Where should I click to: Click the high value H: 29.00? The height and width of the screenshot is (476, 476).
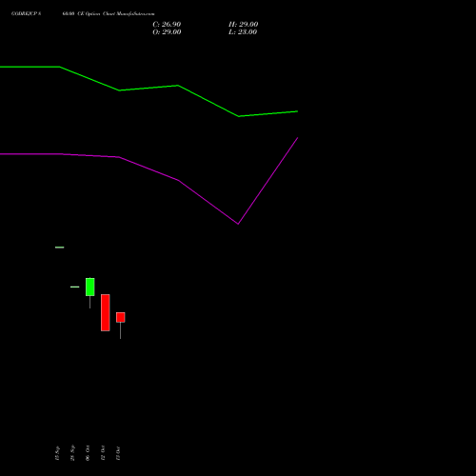244,24
